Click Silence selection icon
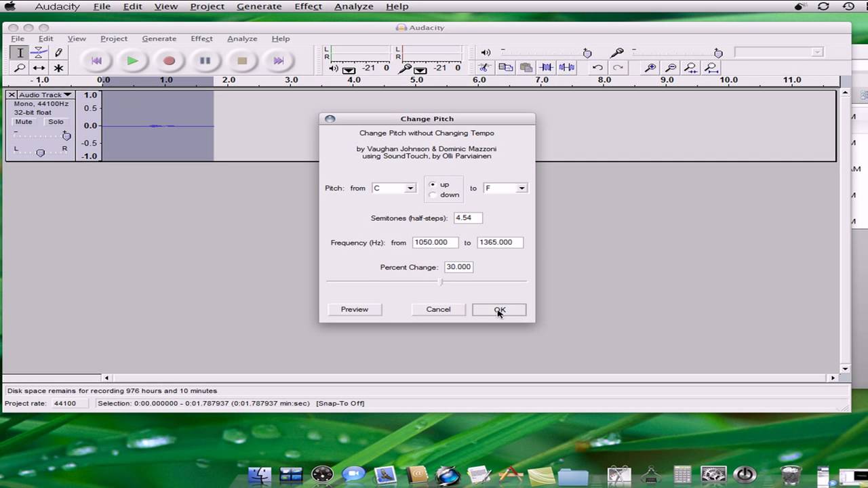Viewport: 868px width, 488px height. pyautogui.click(x=567, y=67)
